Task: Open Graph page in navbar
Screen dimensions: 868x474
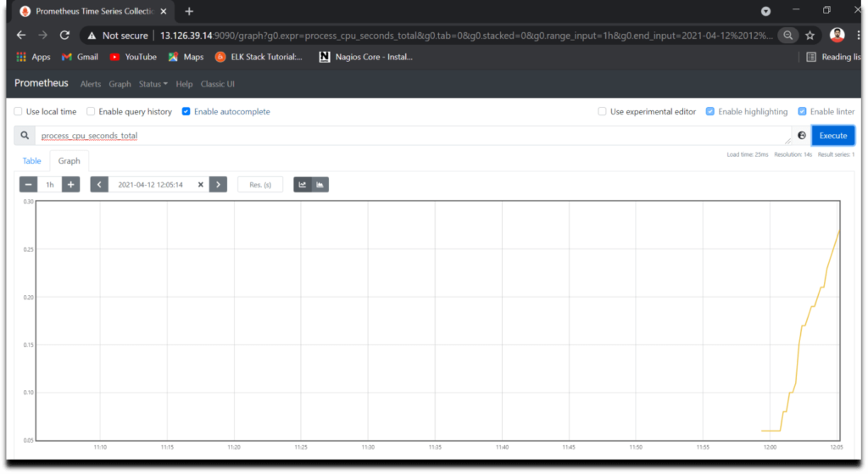Action: pyautogui.click(x=120, y=84)
